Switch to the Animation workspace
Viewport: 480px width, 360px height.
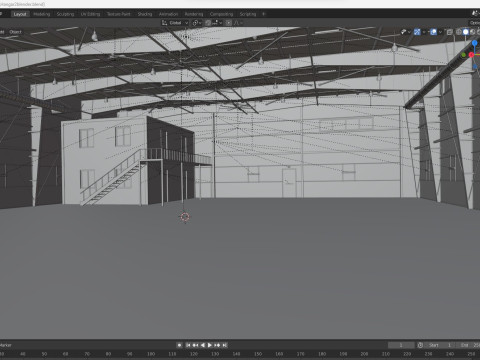(168, 14)
